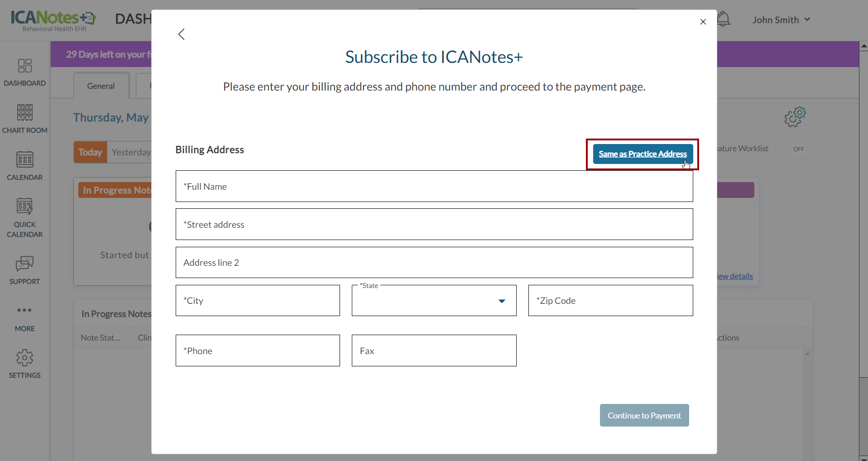Viewport: 868px width, 461px height.
Task: Click Continue to Payment button
Action: 644,415
